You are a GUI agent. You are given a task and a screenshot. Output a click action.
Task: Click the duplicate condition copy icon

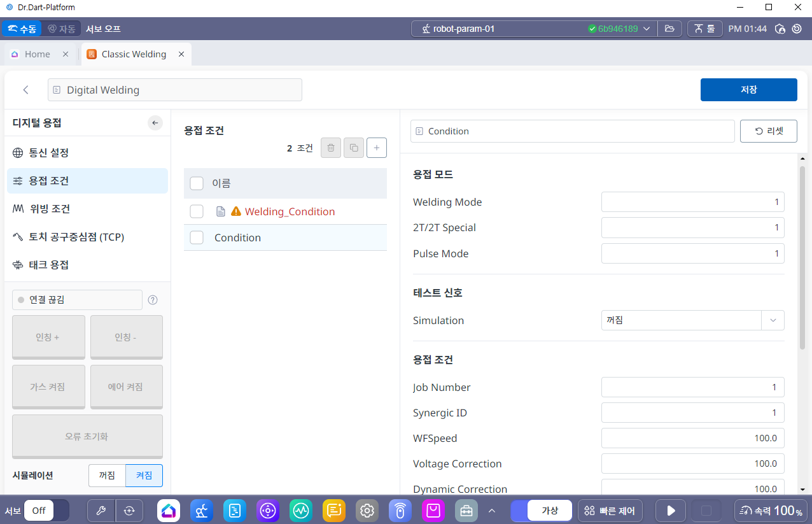354,148
